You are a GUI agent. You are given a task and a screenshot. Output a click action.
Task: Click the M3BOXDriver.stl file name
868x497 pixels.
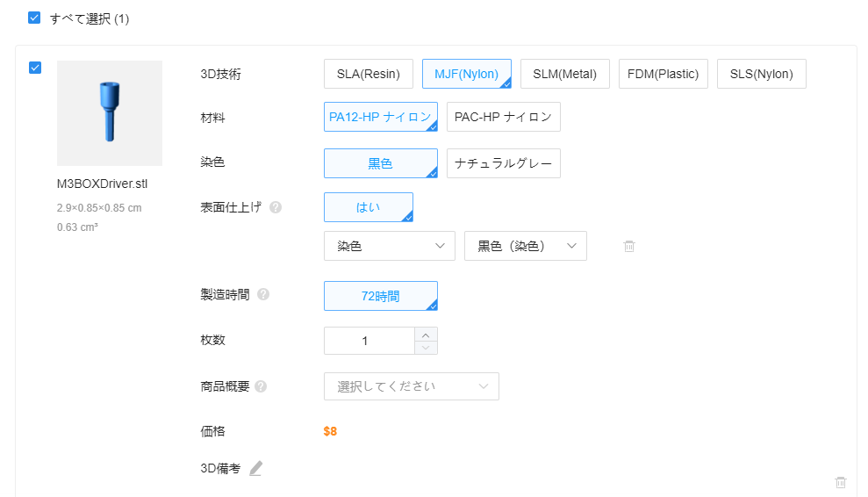[103, 184]
